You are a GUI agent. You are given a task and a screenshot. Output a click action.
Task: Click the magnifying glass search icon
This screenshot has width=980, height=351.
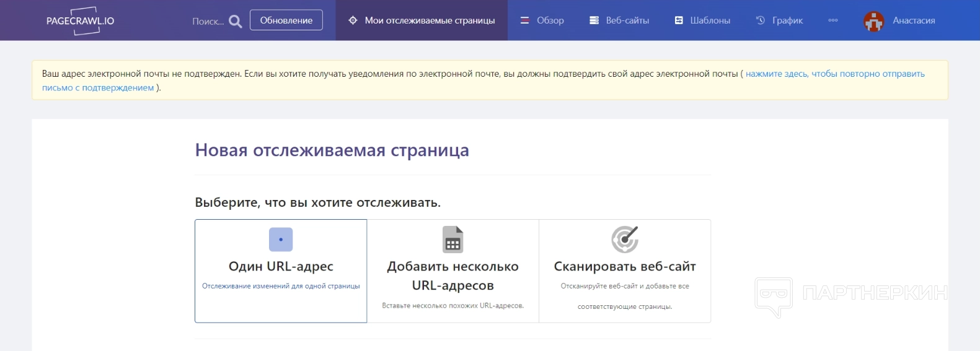coord(235,21)
